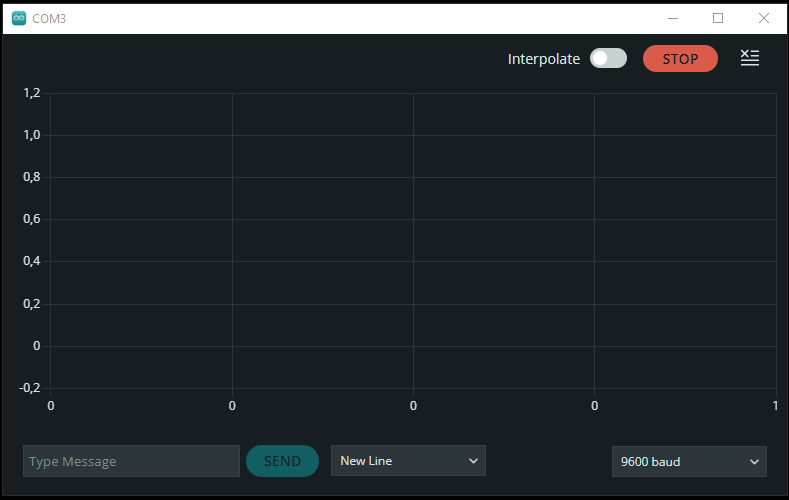Click the SEND button

(282, 461)
